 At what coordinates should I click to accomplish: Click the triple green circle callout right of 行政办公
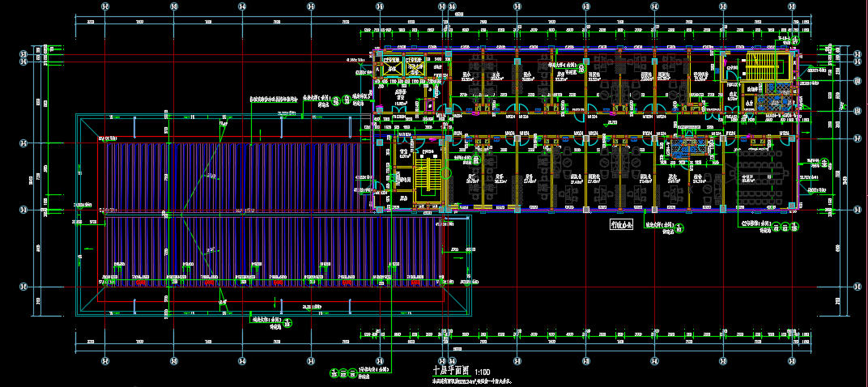pos(785,226)
